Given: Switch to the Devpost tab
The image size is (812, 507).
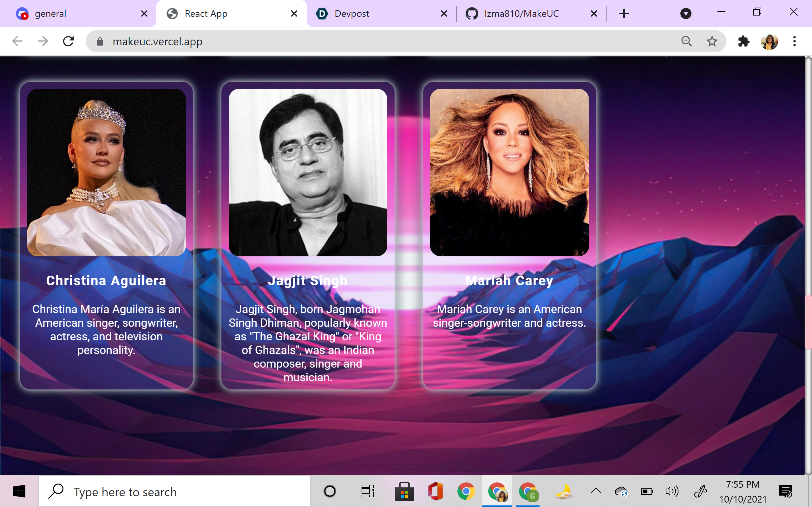Looking at the screenshot, I should (352, 13).
